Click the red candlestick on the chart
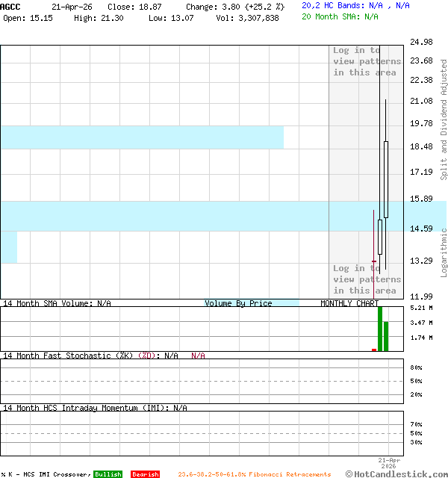The height and width of the screenshot is (478, 448). 374,261
